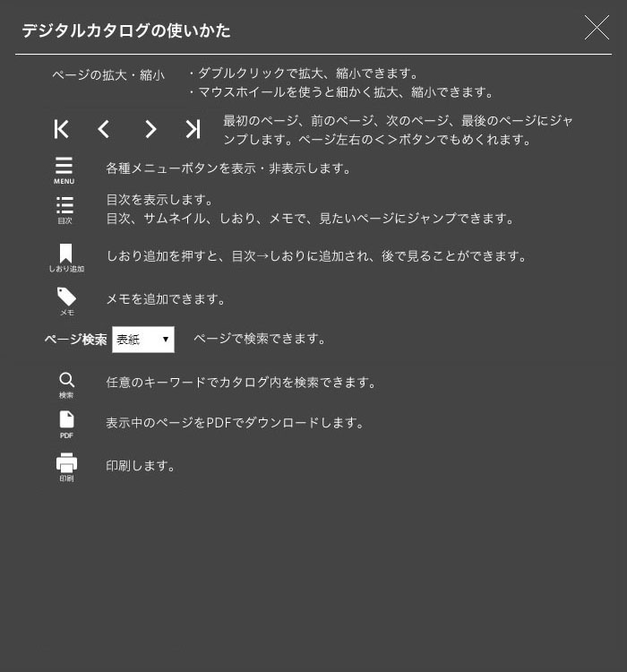Advance with the next page chevron

click(150, 129)
